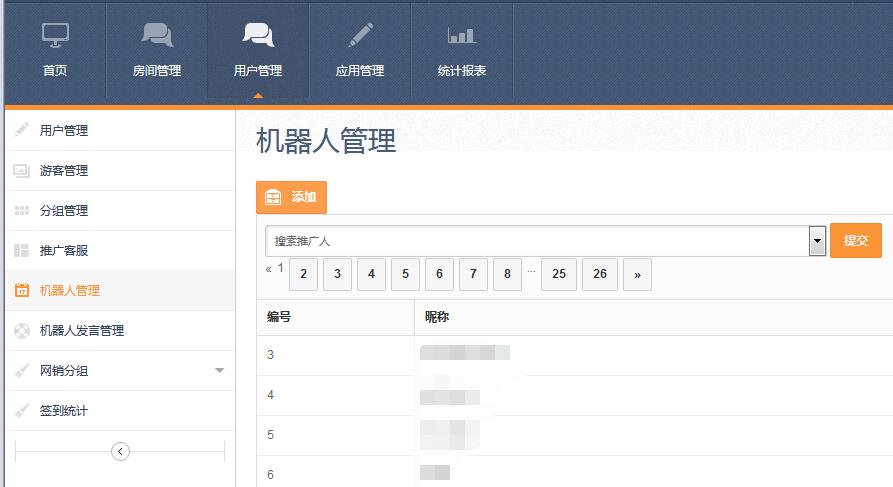Switch to the 用户管理 top tab

(258, 52)
